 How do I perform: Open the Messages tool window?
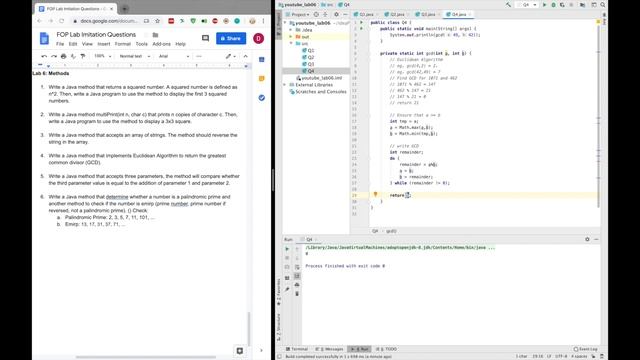[330, 349]
